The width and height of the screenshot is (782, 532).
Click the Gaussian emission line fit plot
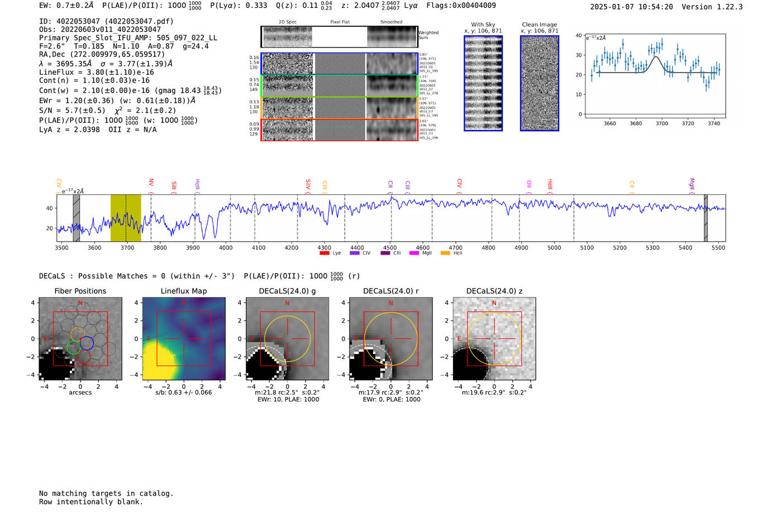pyautogui.click(x=655, y=76)
